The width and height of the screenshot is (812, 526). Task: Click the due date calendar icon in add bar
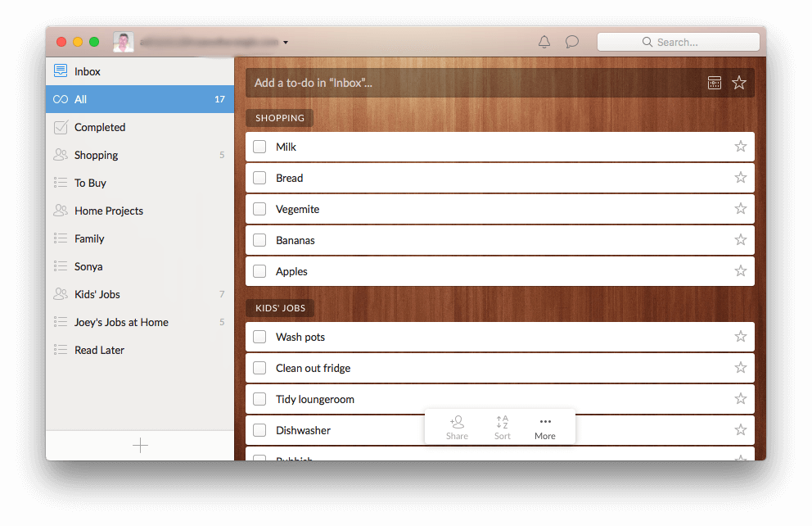[x=714, y=82]
